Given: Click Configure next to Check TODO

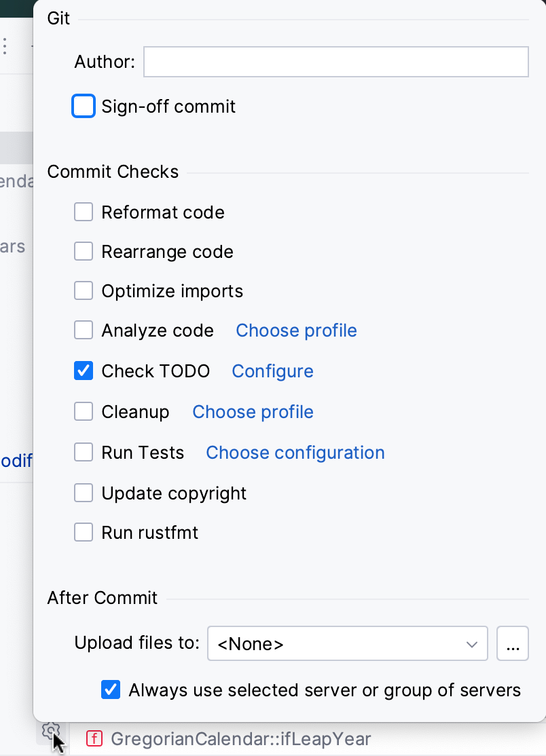Looking at the screenshot, I should click(272, 371).
